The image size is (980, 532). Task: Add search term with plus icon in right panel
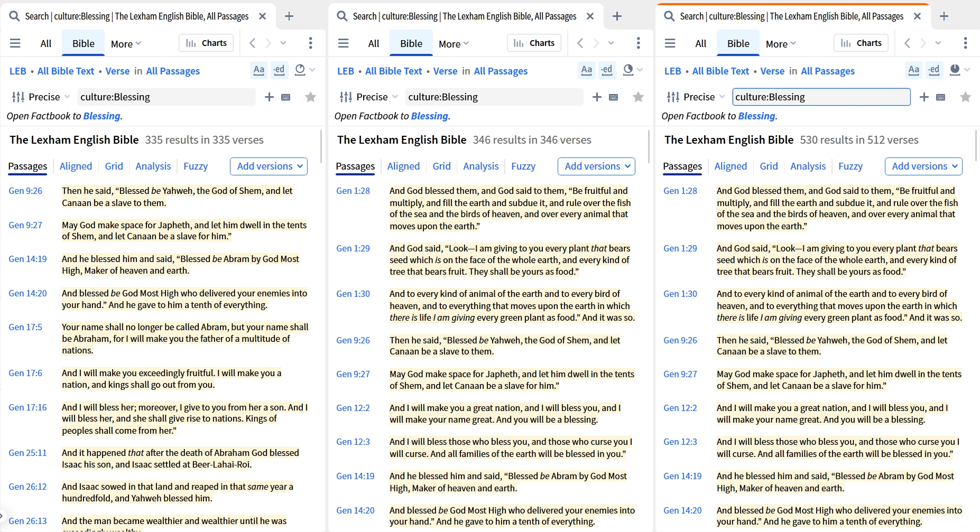pyautogui.click(x=924, y=97)
